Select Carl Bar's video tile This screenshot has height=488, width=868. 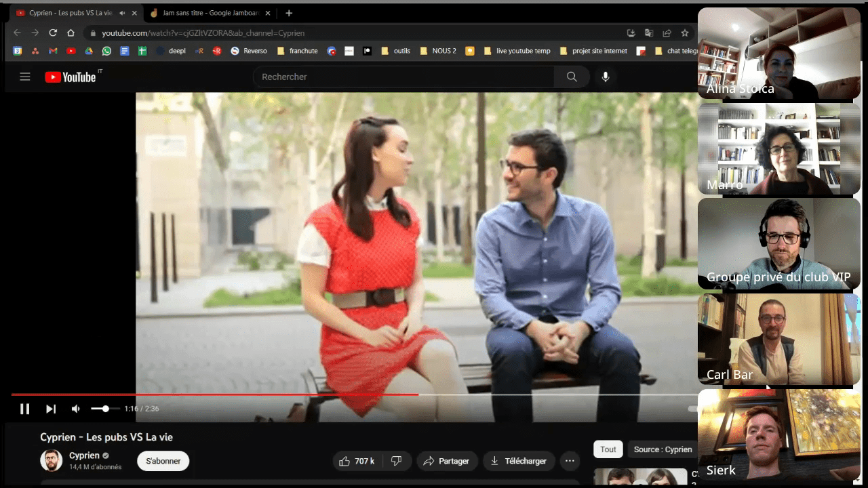[x=779, y=340]
